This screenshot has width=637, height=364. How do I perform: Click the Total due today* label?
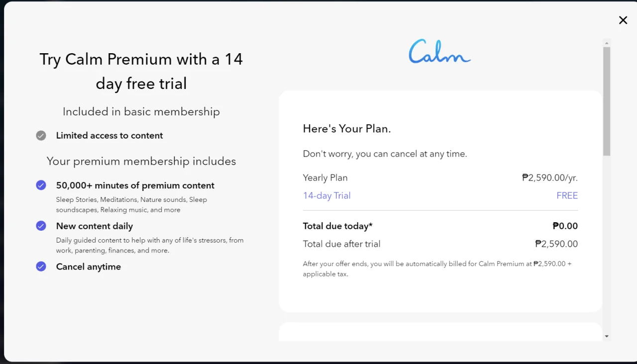tap(337, 226)
